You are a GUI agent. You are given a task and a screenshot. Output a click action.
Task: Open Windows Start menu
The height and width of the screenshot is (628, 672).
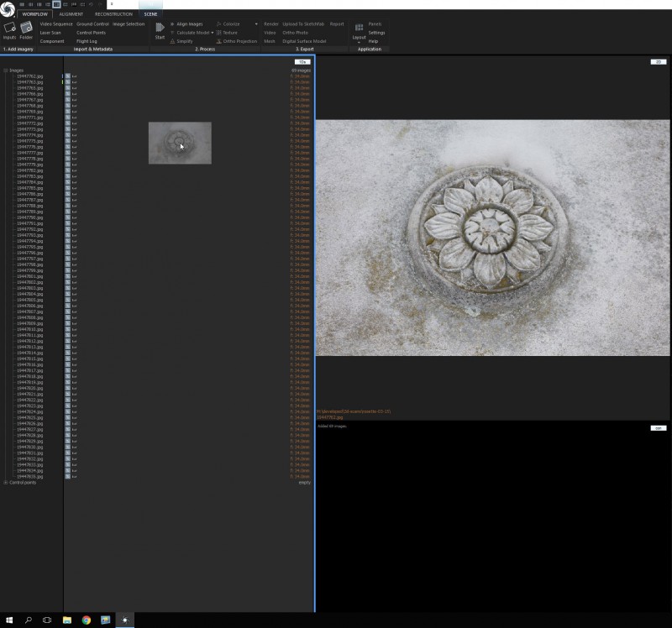click(x=9, y=620)
